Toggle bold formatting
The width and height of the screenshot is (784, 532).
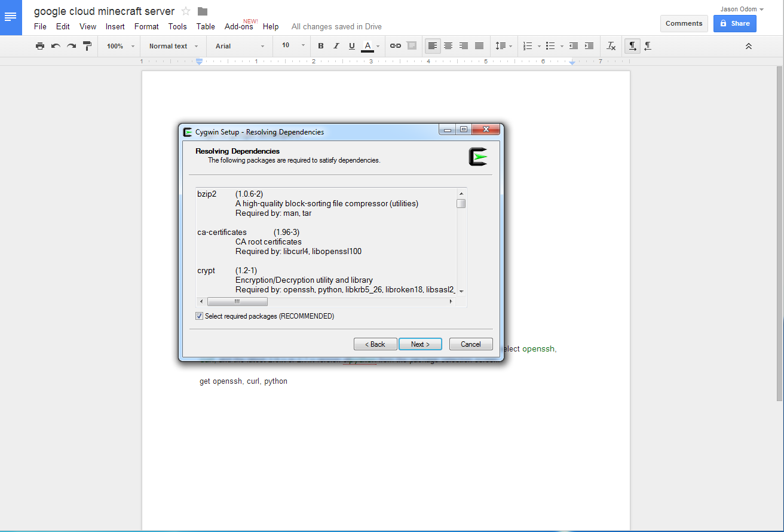click(x=321, y=46)
